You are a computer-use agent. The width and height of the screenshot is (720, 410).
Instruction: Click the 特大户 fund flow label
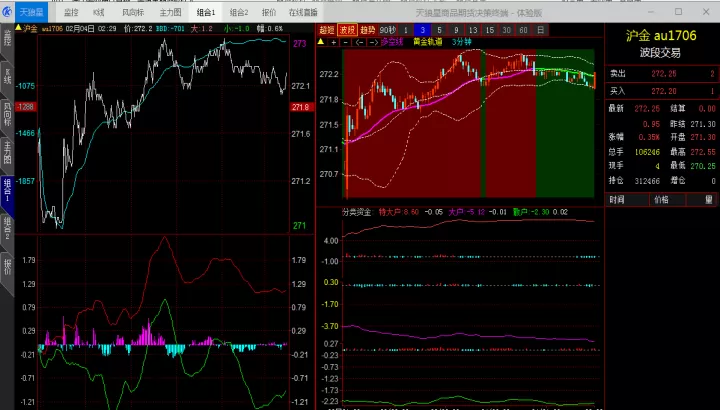coord(399,212)
